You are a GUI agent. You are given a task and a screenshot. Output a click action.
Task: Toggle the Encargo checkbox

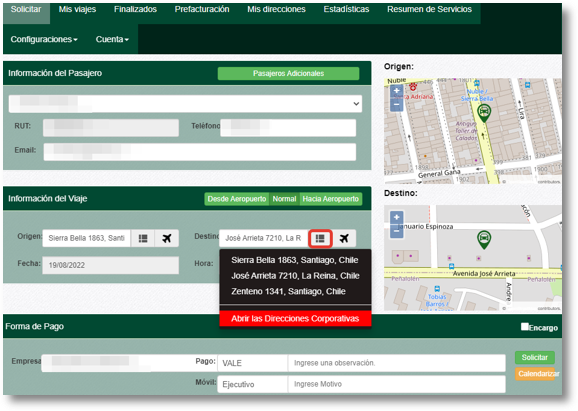pos(525,327)
